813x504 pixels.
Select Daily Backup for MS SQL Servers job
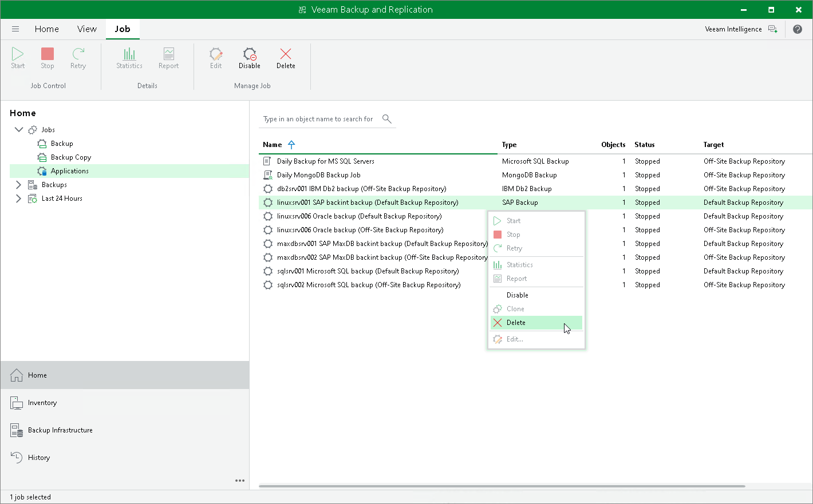[x=325, y=161]
